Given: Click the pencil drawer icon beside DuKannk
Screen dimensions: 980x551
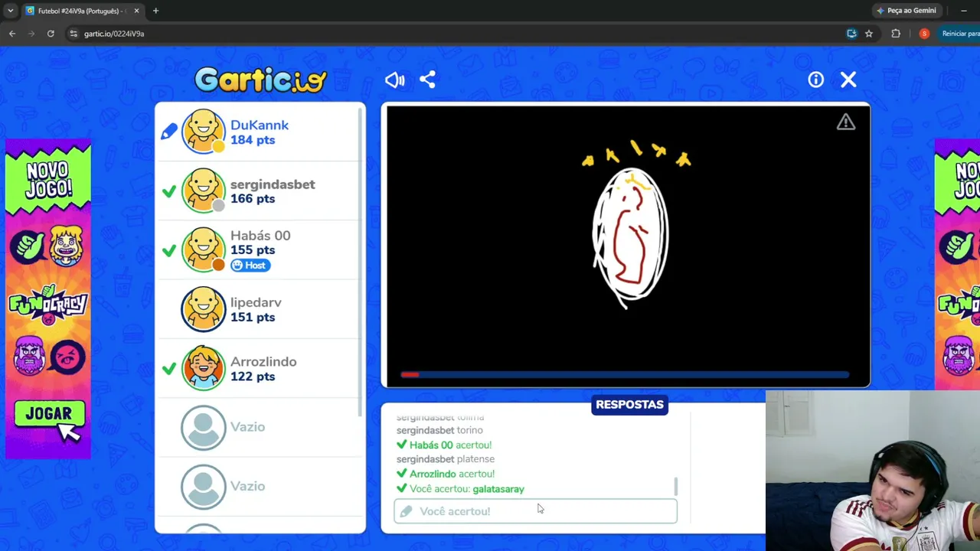Looking at the screenshot, I should point(169,132).
